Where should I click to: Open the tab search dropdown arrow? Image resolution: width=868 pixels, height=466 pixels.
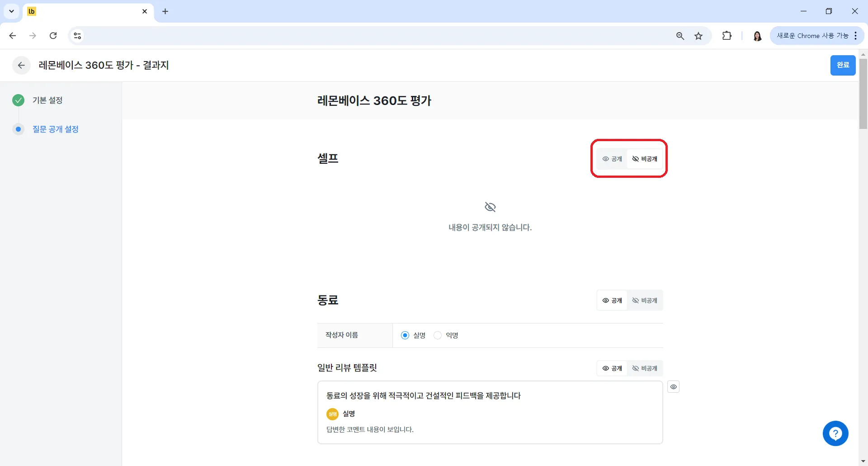click(x=12, y=11)
